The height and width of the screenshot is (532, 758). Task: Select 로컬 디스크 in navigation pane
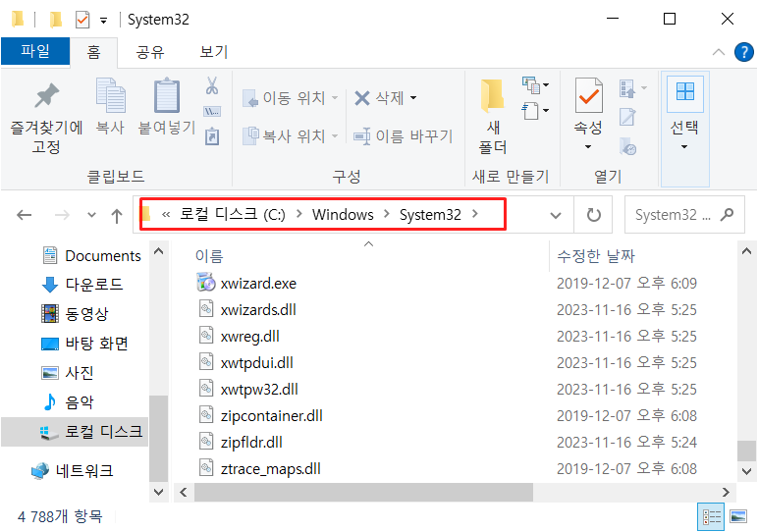(75, 432)
